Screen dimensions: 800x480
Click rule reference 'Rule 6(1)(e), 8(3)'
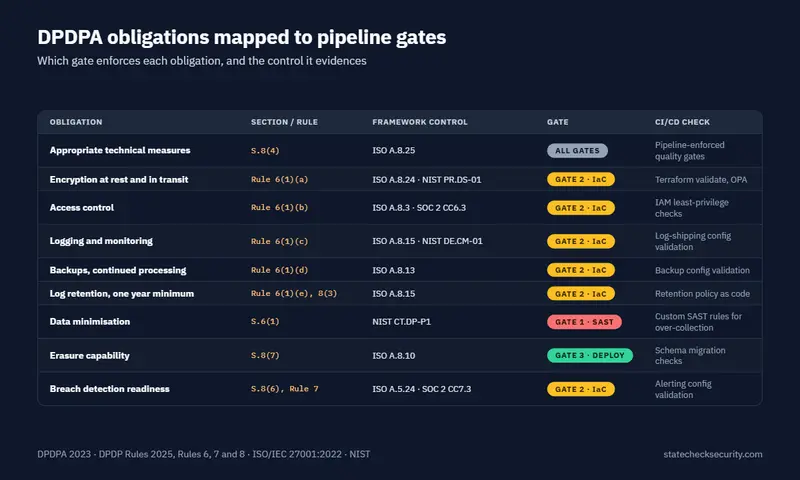(x=294, y=293)
